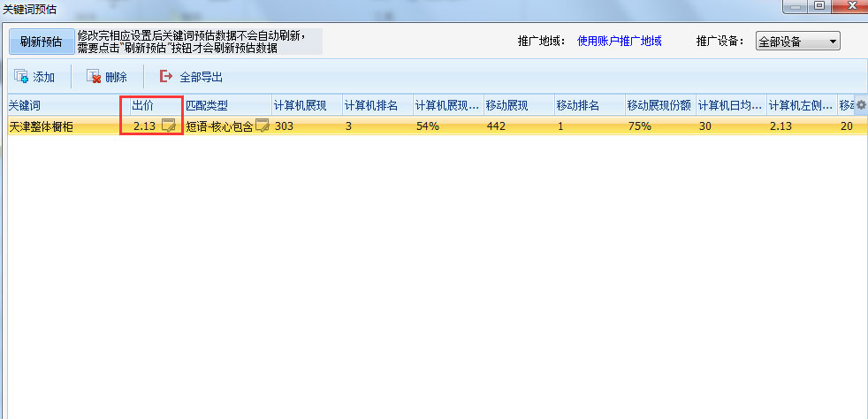Click the 移动展现 column header

(517, 105)
